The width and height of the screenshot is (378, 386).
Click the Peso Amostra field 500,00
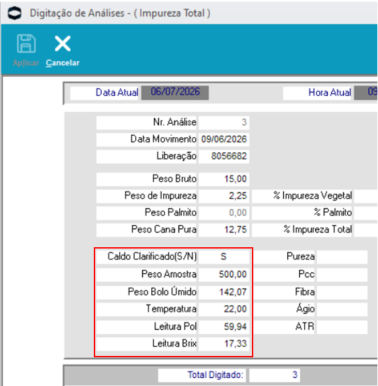224,274
